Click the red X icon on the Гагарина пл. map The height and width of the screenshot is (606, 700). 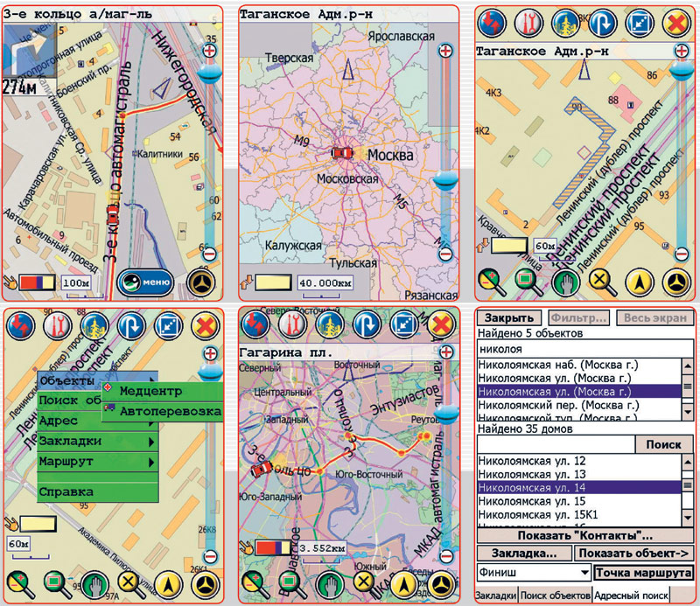coord(441,324)
